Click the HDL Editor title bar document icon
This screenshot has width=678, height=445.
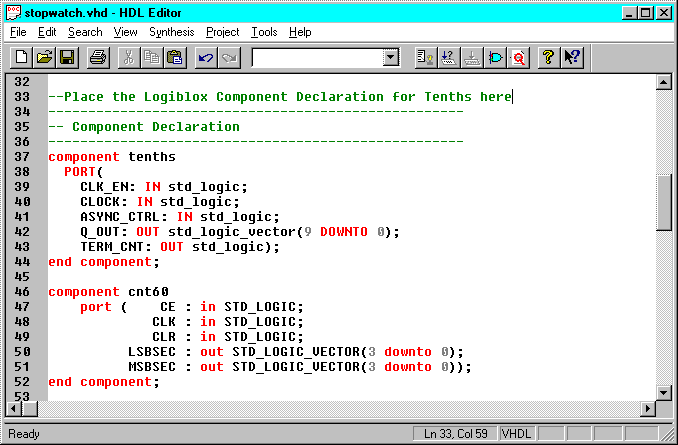pyautogui.click(x=13, y=13)
